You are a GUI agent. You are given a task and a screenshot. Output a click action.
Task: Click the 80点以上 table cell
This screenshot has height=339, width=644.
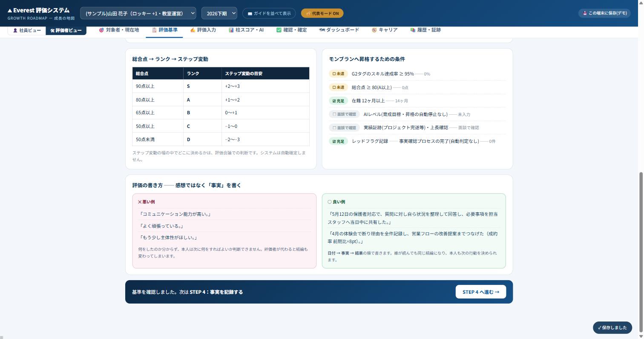158,99
